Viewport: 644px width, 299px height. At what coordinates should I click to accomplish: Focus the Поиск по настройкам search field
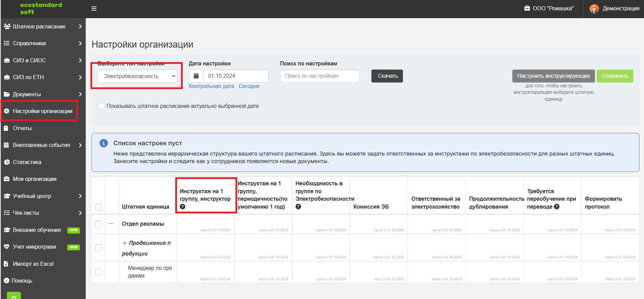coord(320,76)
